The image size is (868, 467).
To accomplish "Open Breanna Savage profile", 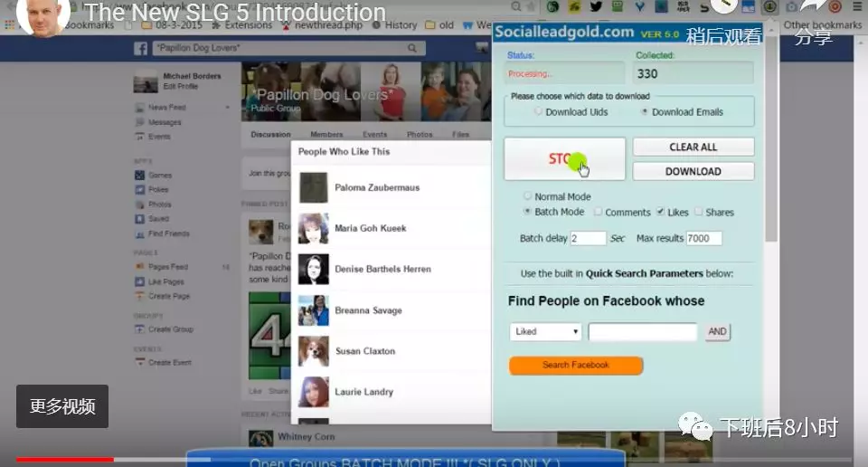I will [368, 310].
